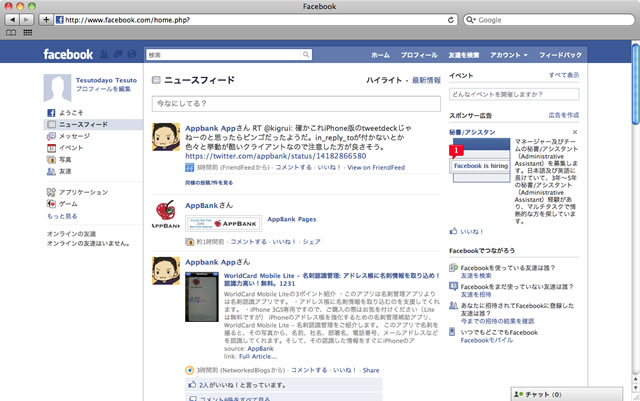Open アプリケーション in left sidebar
Image resolution: width=640 pixels, height=401 pixels.
tap(83, 192)
